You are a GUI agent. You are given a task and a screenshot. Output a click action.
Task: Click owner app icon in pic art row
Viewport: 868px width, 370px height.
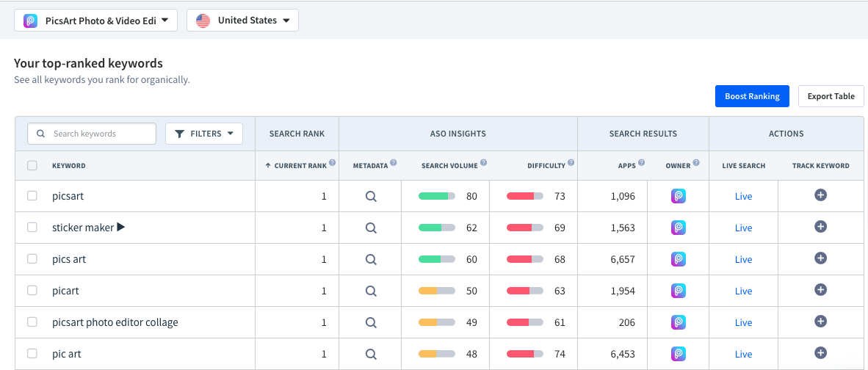click(x=678, y=354)
